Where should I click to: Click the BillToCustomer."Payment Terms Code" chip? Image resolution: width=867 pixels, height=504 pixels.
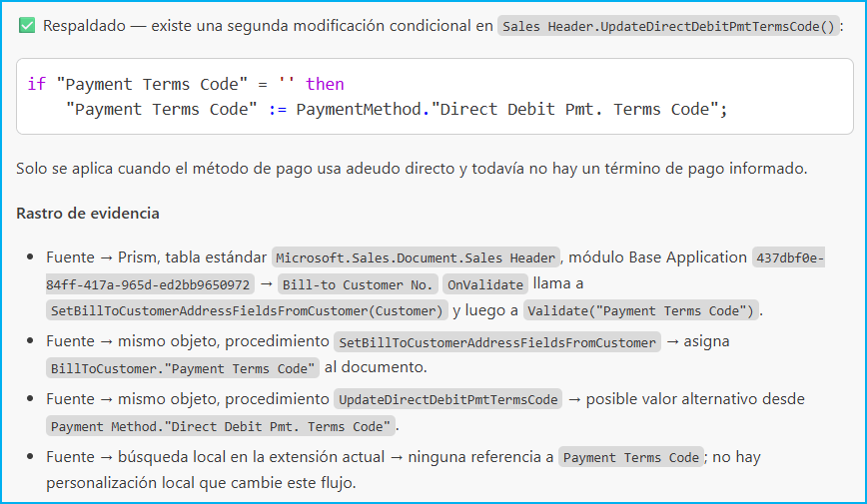click(x=183, y=368)
